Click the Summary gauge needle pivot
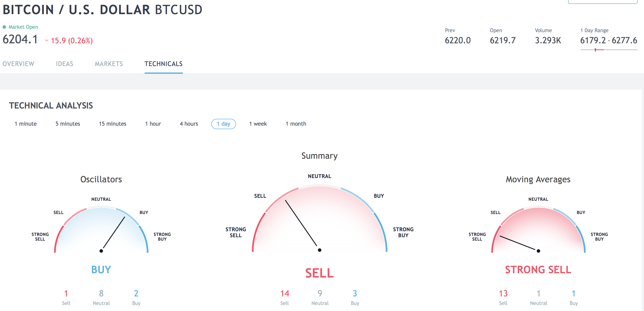The height and width of the screenshot is (311, 644). [319, 250]
